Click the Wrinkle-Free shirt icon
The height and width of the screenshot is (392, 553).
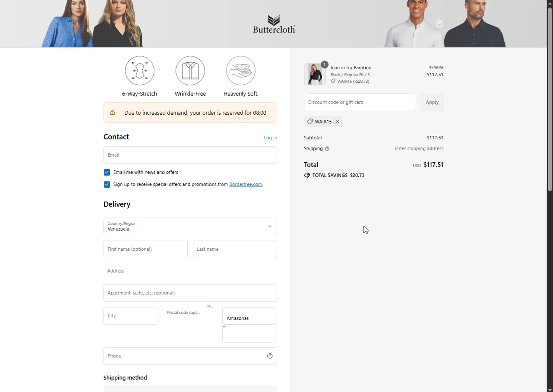[190, 70]
